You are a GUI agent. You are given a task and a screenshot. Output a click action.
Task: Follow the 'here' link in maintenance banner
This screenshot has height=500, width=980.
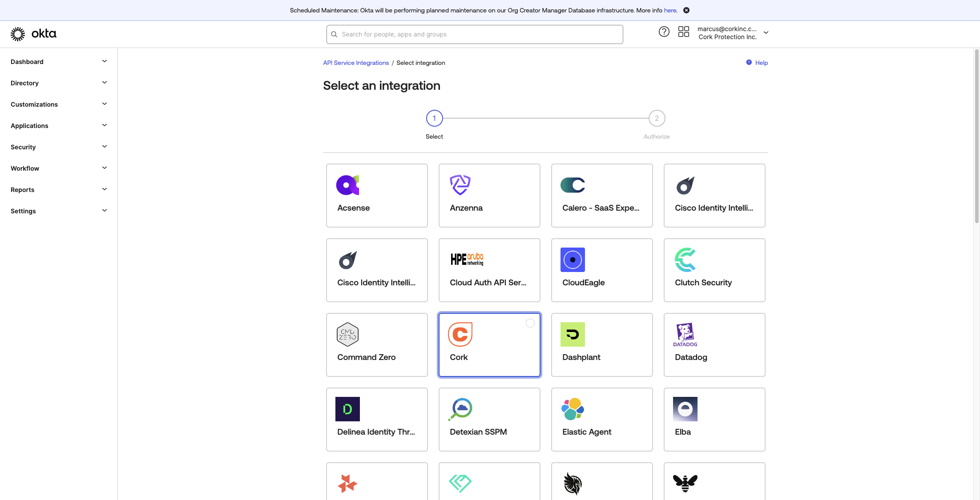[x=670, y=10]
